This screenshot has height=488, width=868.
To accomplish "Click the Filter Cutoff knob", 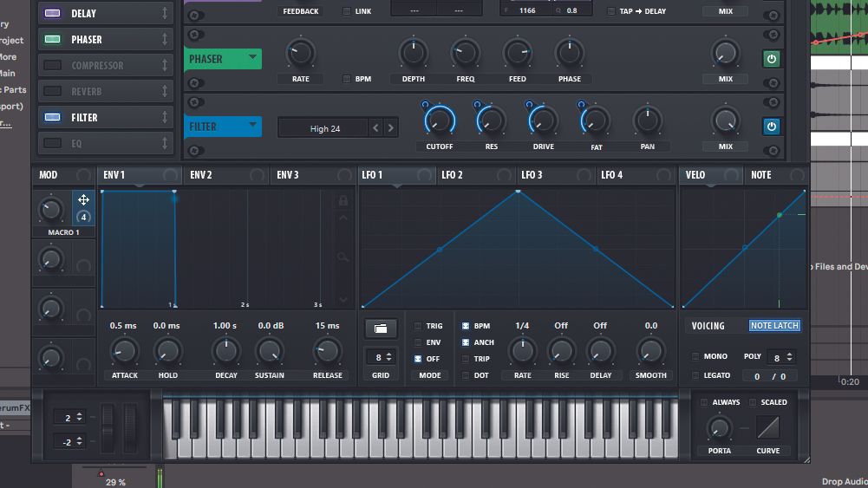I will 440,120.
